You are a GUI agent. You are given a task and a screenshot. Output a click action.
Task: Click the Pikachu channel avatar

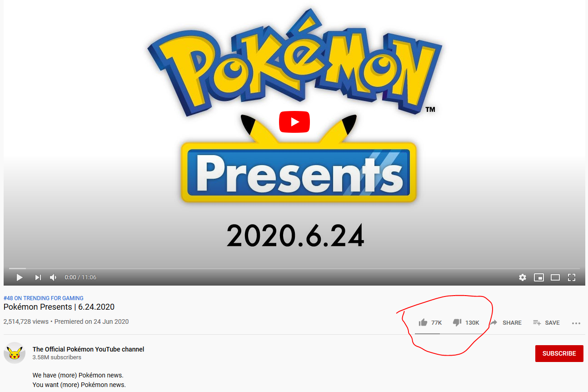[15, 353]
